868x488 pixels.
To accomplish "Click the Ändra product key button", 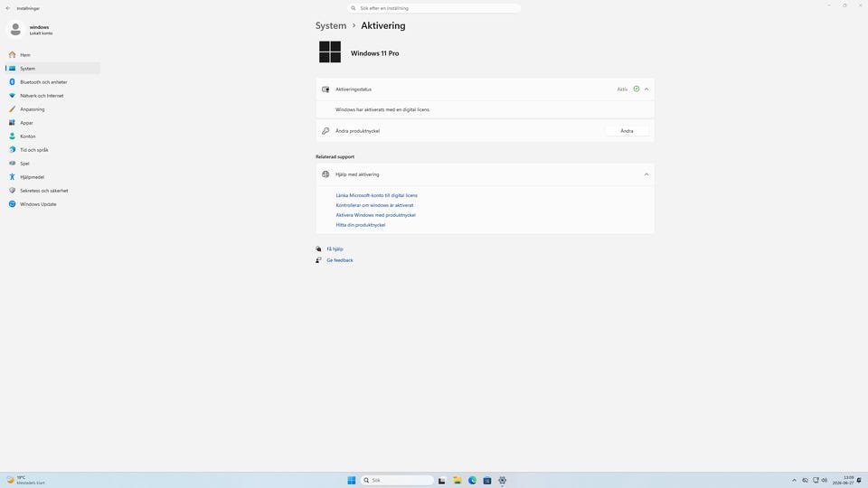I will point(627,131).
